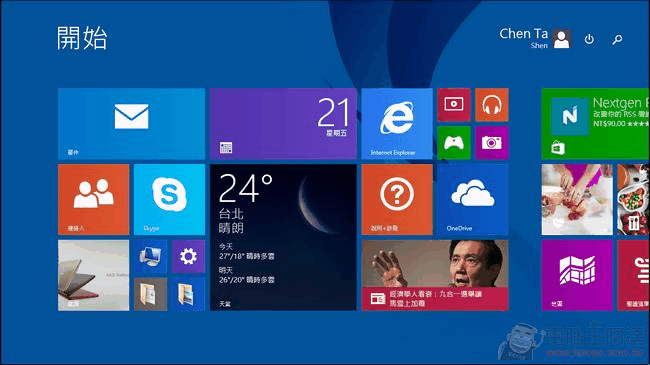Open the purple Maps tile

coord(577,275)
